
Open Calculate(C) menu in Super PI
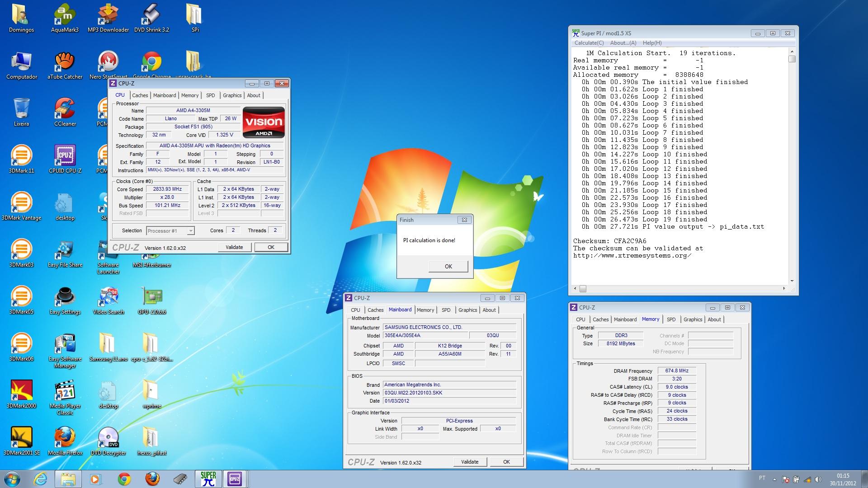tap(589, 43)
